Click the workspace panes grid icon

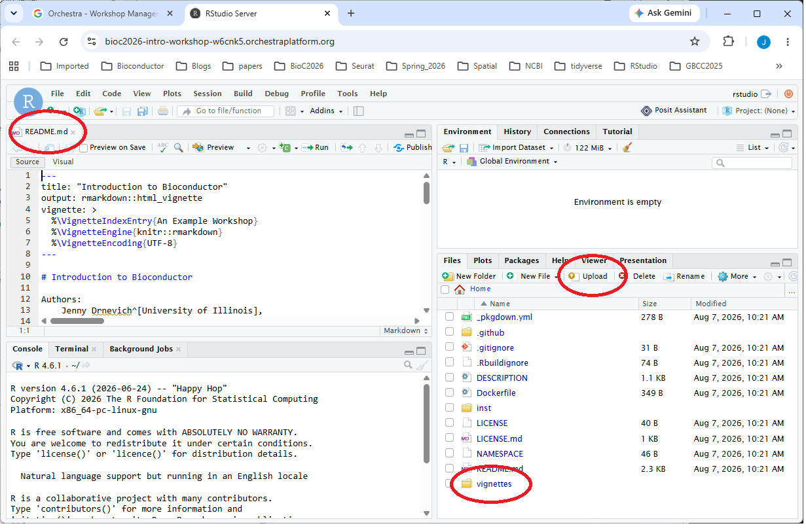click(291, 111)
